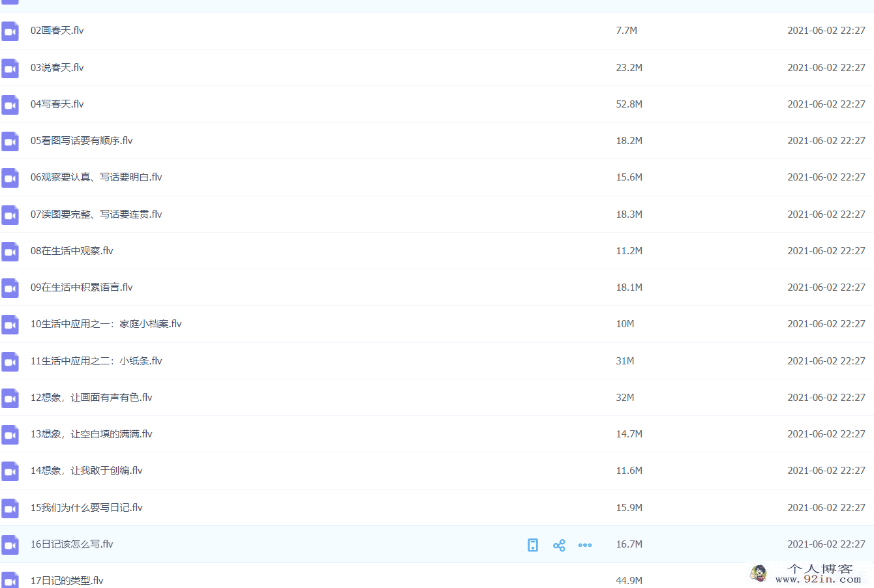Open file 08在生活中观察.flv
Viewport: 874px width, 588px height.
tap(72, 251)
